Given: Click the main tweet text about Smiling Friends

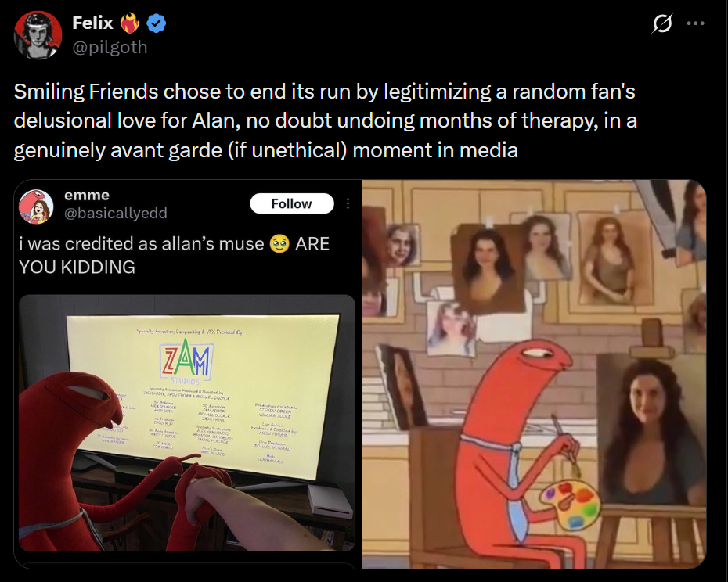Looking at the screenshot, I should click(x=325, y=120).
